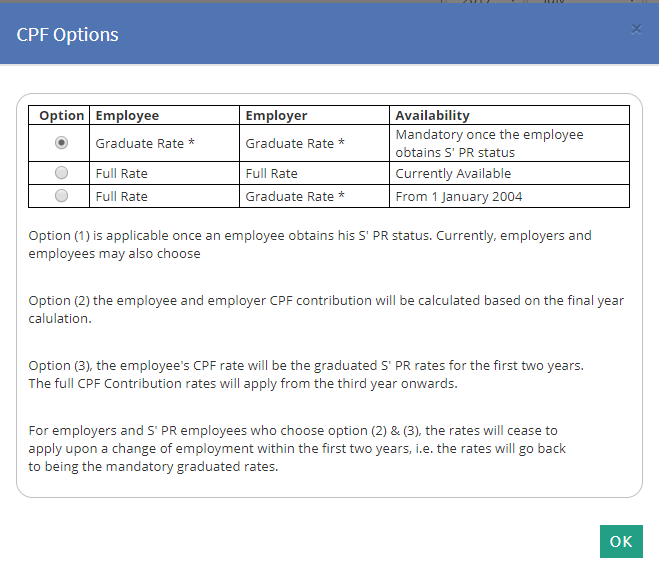Click the Option column header
Image resolution: width=659 pixels, height=575 pixels.
(x=61, y=116)
